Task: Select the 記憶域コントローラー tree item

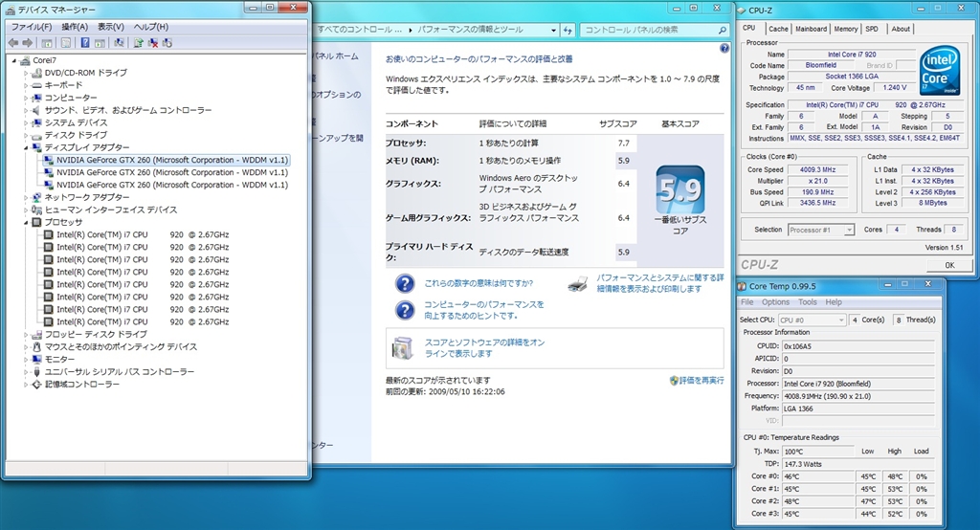Action: pos(82,385)
